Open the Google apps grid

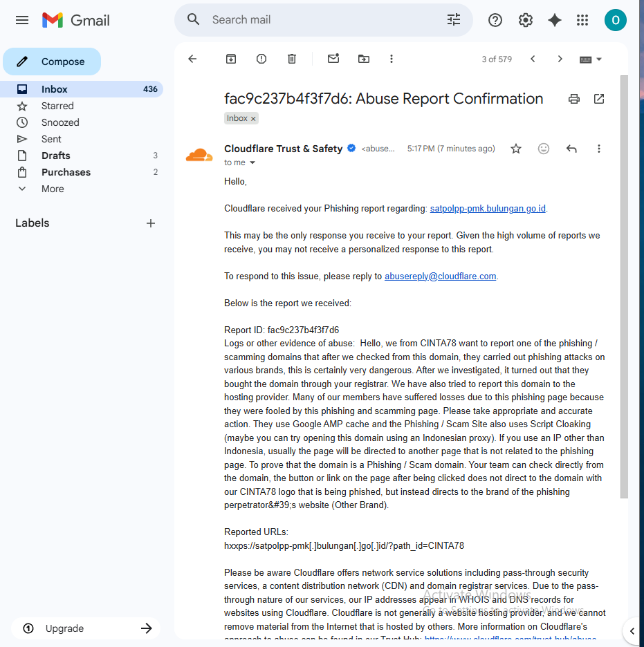pyautogui.click(x=582, y=20)
